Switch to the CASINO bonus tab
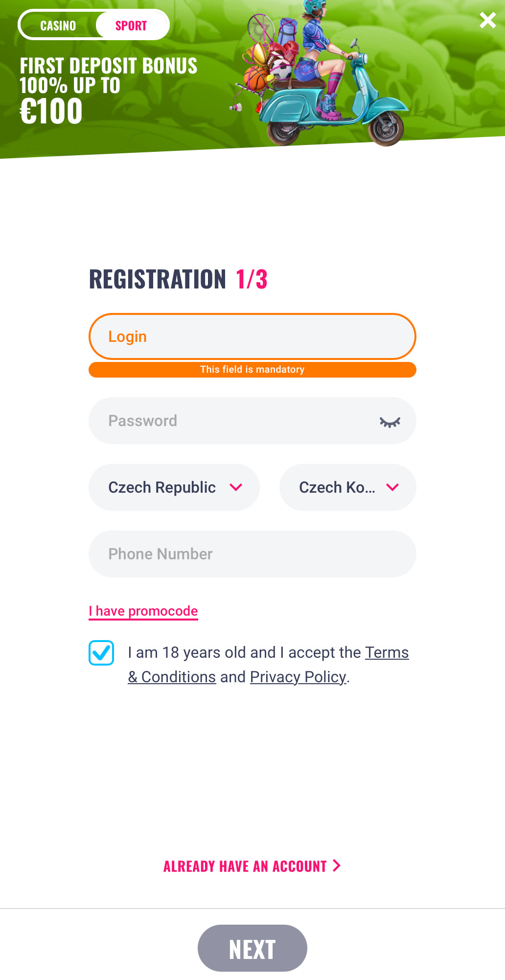Screen dimensions: 505x980 [x=58, y=25]
